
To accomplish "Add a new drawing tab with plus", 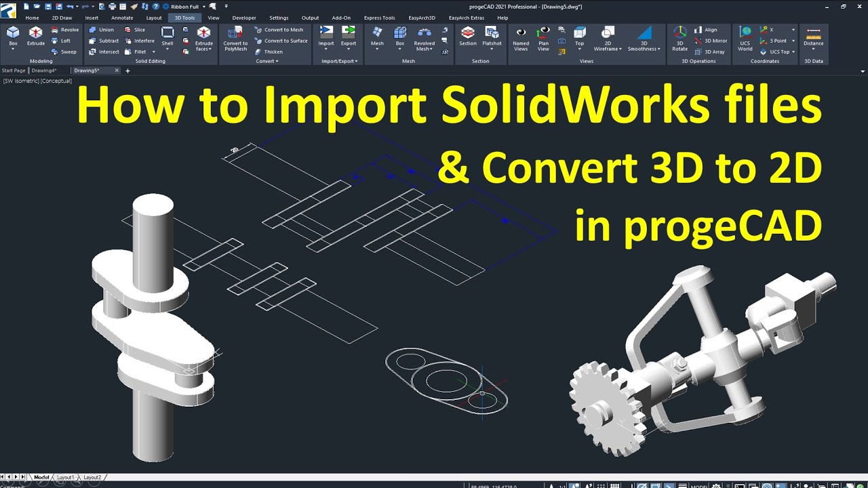I will point(127,70).
